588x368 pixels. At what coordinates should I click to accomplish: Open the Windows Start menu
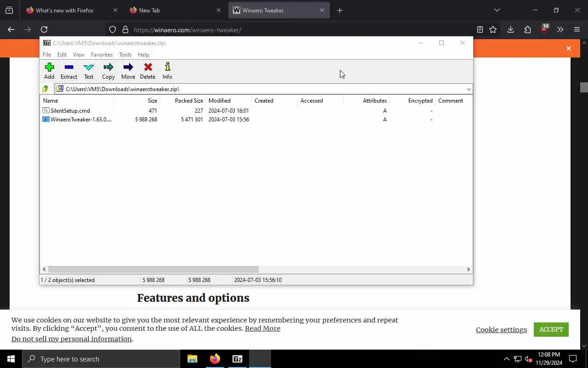pos(11,359)
